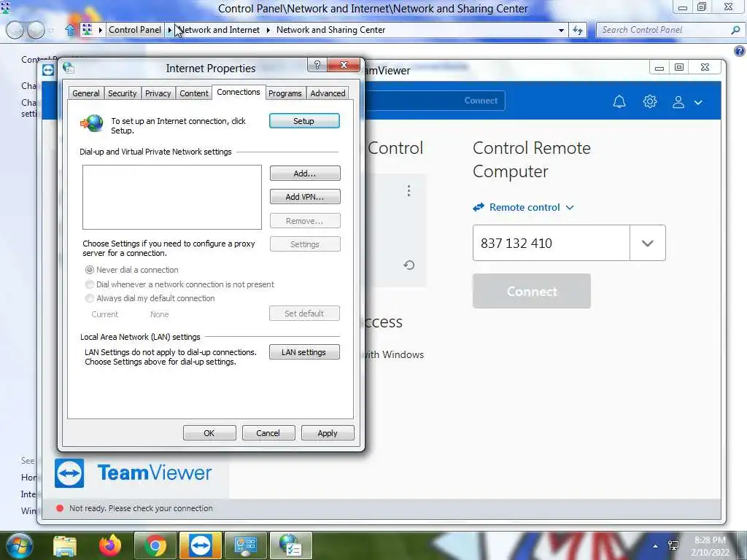Switch to the Advanced tab

[x=328, y=93]
